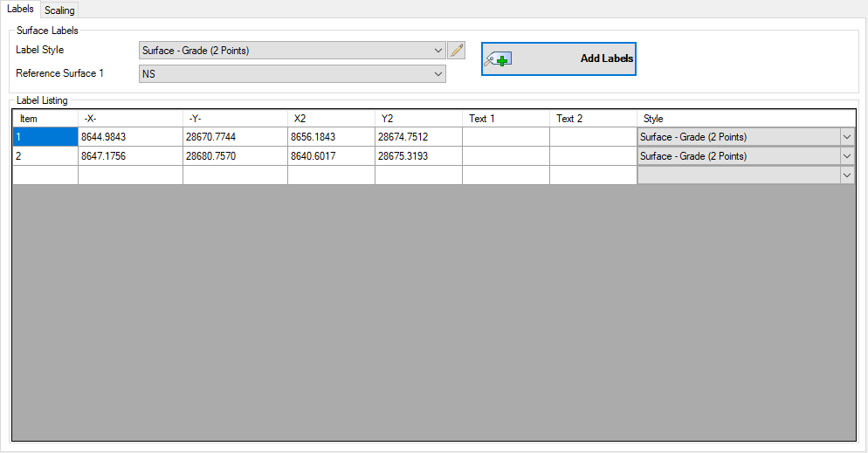868x453 pixels.
Task: Select the Item 2 row cell
Action: coord(45,156)
